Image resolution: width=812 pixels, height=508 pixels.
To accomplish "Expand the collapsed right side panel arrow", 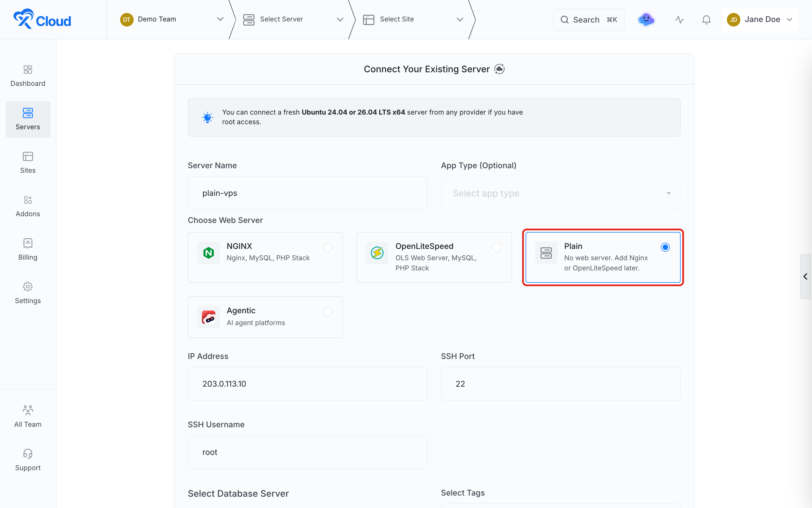I will 805,276.
